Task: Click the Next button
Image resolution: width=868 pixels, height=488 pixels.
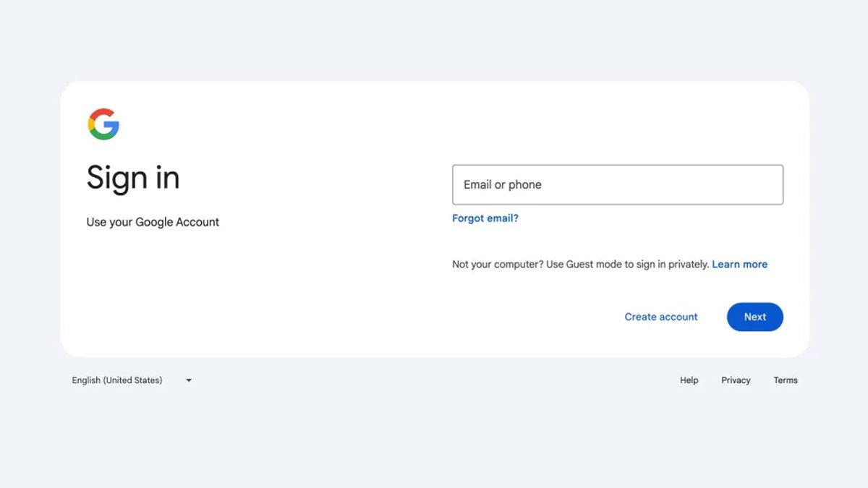Action: coord(754,317)
